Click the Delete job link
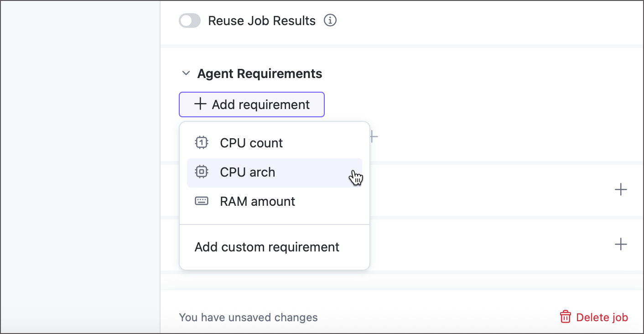Screen dimensions: 644x334 pyautogui.click(x=602, y=318)
